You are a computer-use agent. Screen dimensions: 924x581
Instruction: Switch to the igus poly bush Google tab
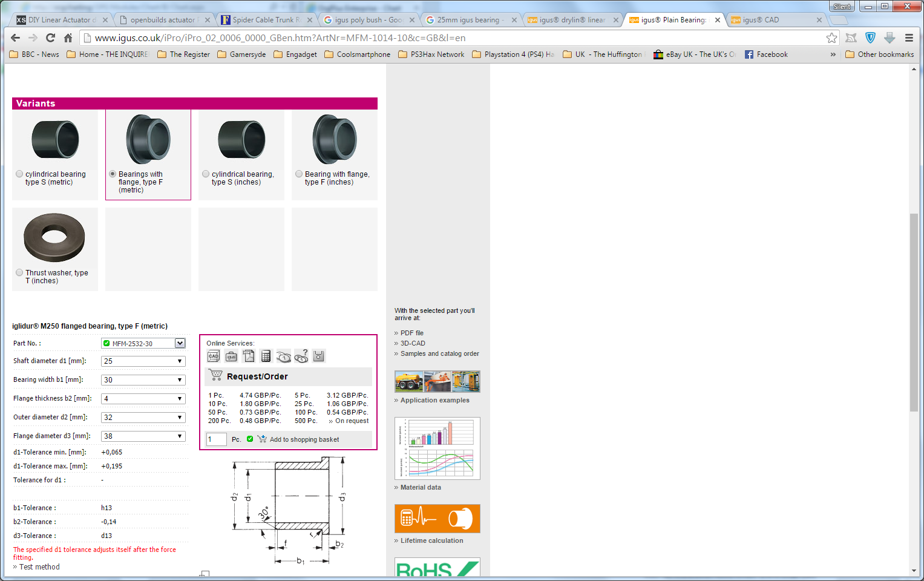tap(367, 20)
